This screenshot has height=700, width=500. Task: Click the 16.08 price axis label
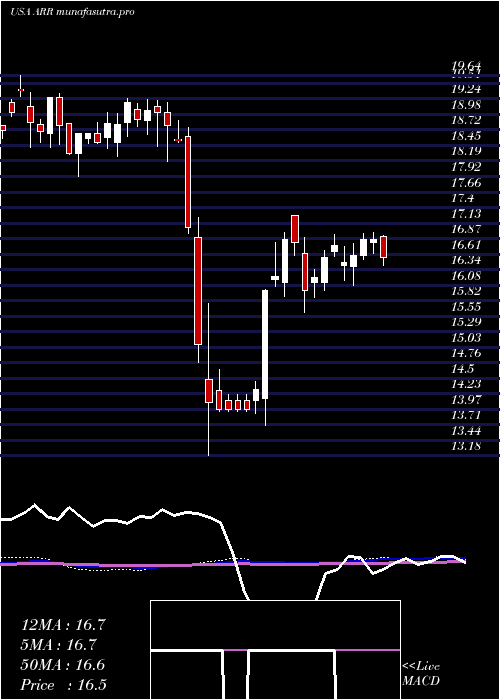coord(466,276)
